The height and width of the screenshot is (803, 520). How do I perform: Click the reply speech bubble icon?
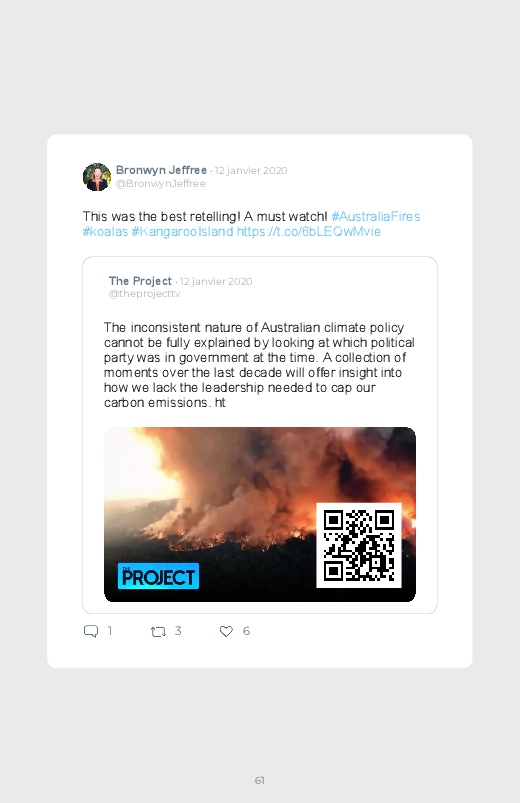[91, 631]
